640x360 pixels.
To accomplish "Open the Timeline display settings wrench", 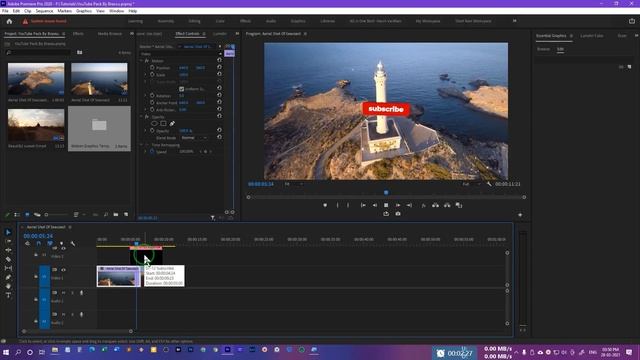I will coord(73,243).
